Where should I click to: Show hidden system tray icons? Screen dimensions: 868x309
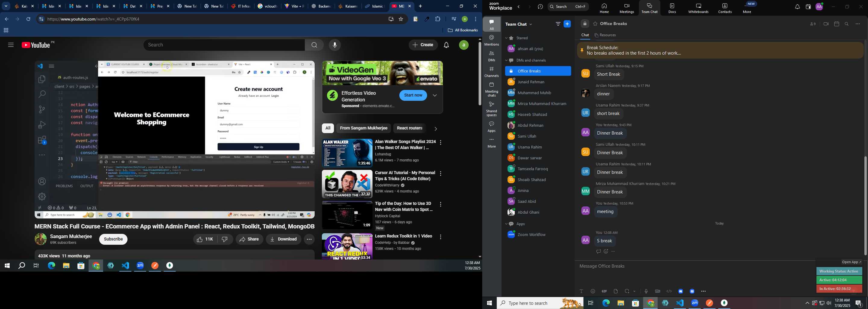(807, 303)
